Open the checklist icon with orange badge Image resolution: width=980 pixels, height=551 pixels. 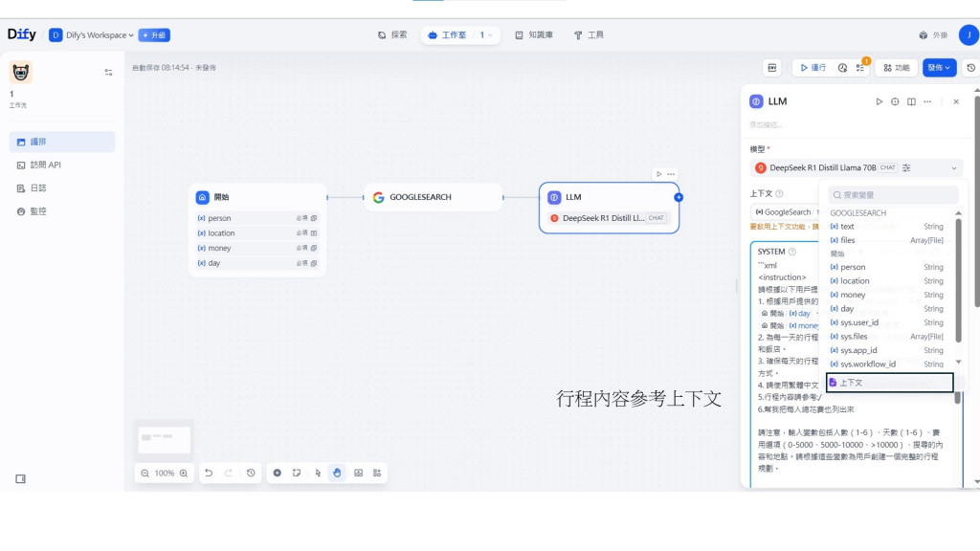(860, 68)
